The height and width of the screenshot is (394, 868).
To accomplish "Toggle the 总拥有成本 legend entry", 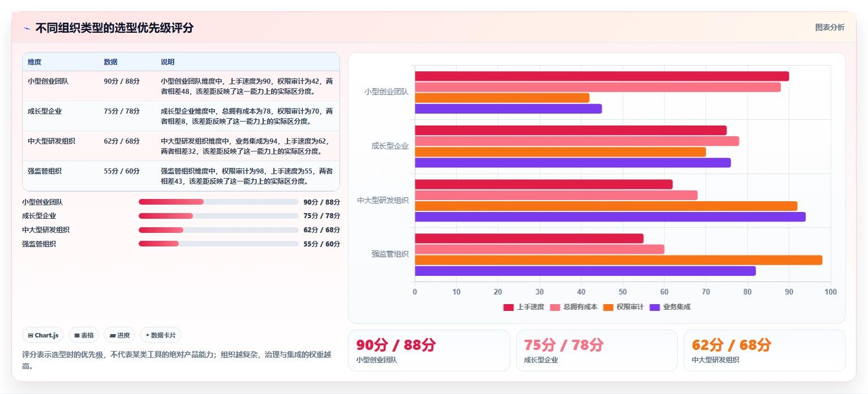I will click(x=574, y=307).
